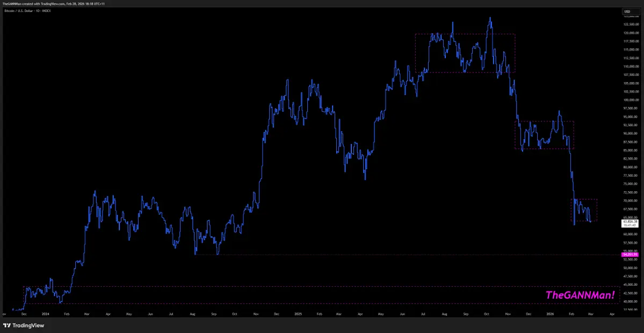Click the 2025 label on time axis
Viewport: 644px width, 333px height.
click(x=299, y=314)
